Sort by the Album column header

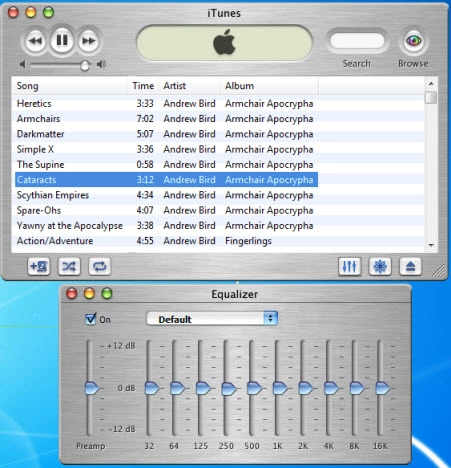pos(269,86)
